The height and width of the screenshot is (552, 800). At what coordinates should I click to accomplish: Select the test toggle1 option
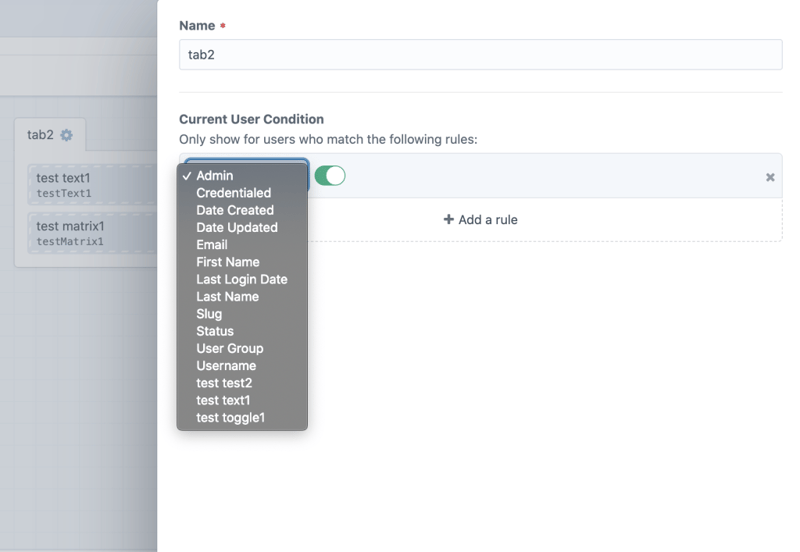(x=230, y=418)
